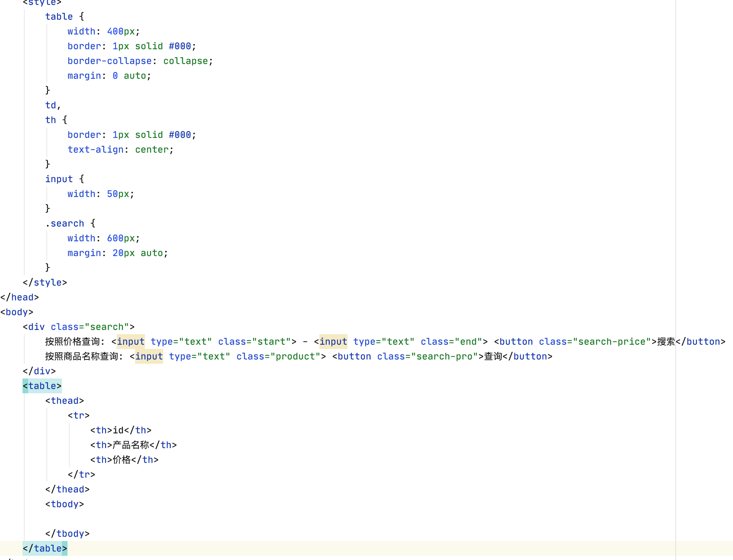Click the button tag with class "search-pro"
The width and height of the screenshot is (733, 560).
[x=408, y=356]
